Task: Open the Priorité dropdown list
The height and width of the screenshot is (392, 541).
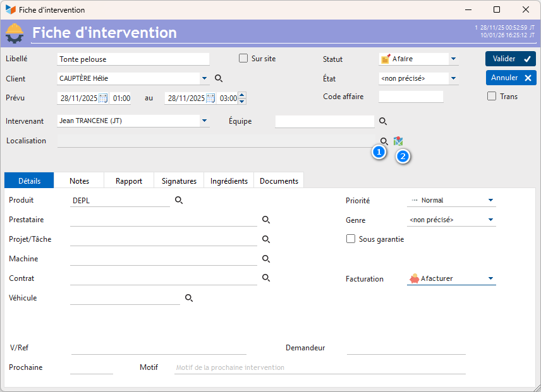Action: (490, 200)
